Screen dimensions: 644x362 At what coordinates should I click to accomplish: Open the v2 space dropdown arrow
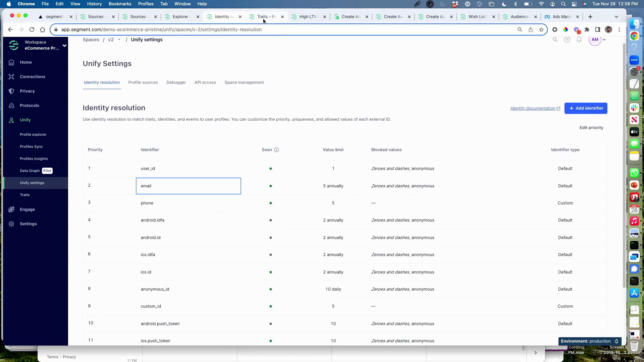[x=119, y=40]
